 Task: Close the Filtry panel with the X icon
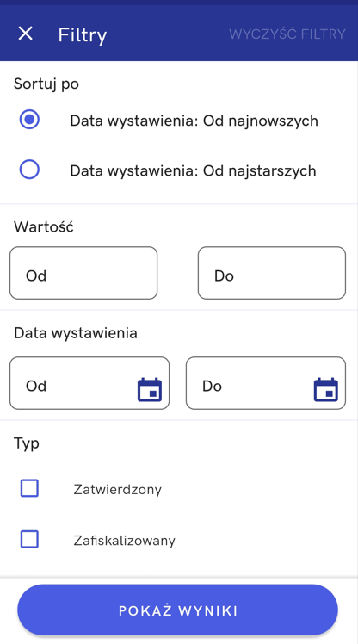26,34
